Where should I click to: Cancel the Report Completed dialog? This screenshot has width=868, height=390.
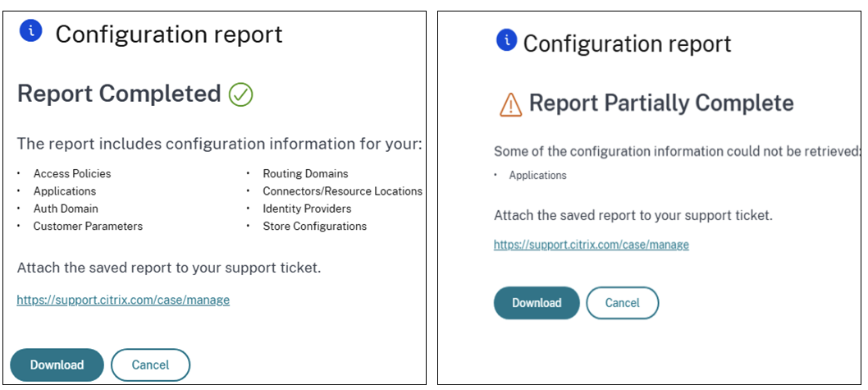point(150,365)
